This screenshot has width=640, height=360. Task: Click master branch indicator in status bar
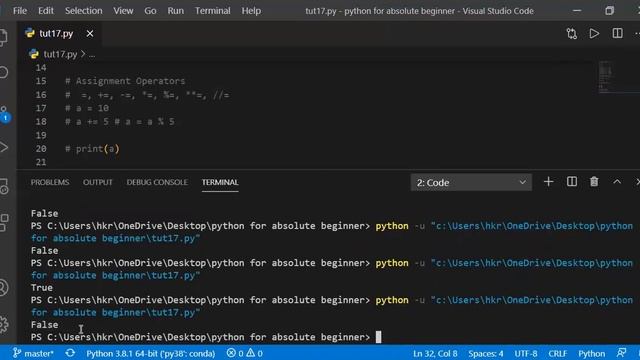pyautogui.click(x=33, y=353)
